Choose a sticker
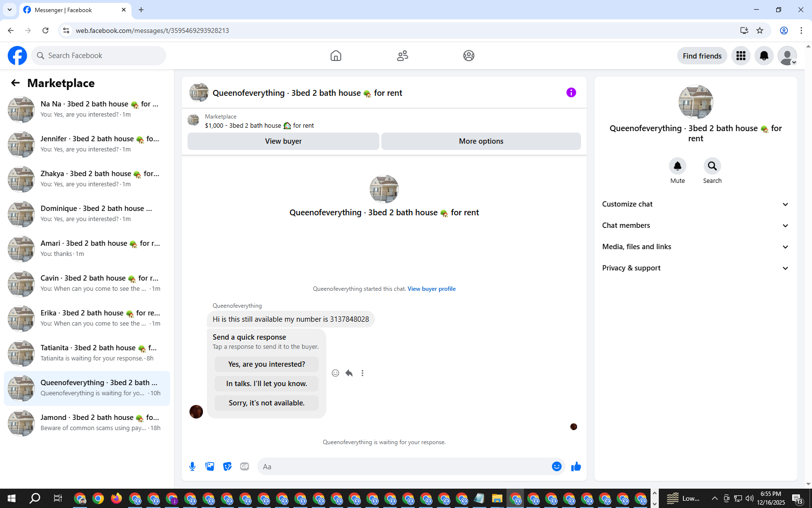 click(227, 466)
